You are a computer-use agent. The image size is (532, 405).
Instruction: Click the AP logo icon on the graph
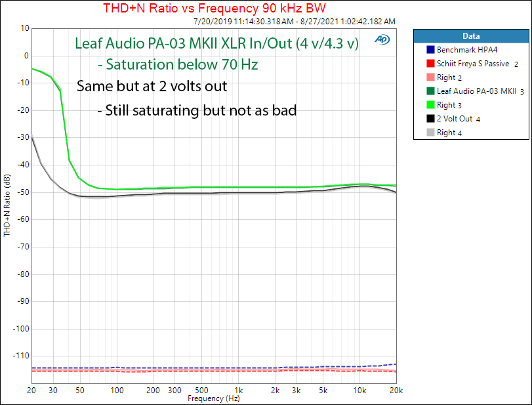382,40
